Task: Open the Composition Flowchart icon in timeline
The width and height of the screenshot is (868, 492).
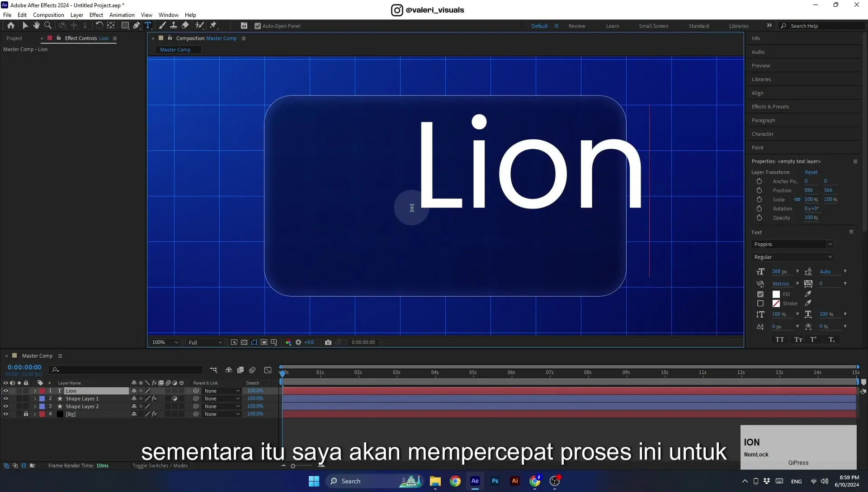Action: pos(213,370)
